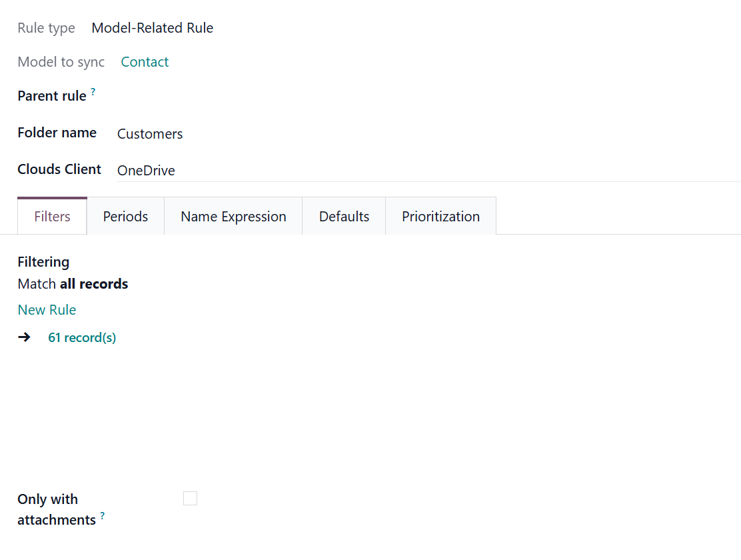Open the 61 record(s) link
Image resolution: width=741 pixels, height=560 pixels.
[82, 337]
